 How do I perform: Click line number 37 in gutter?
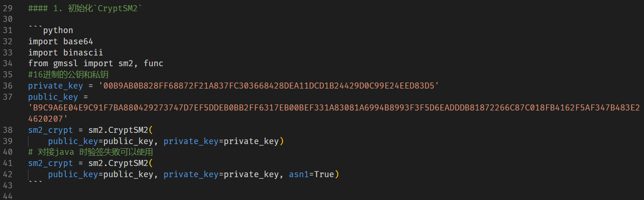[7, 97]
